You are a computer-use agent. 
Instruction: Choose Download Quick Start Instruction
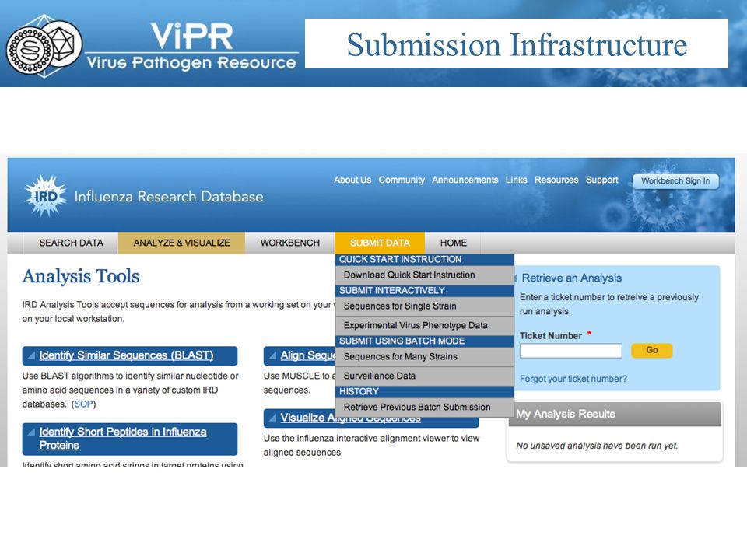[425, 275]
